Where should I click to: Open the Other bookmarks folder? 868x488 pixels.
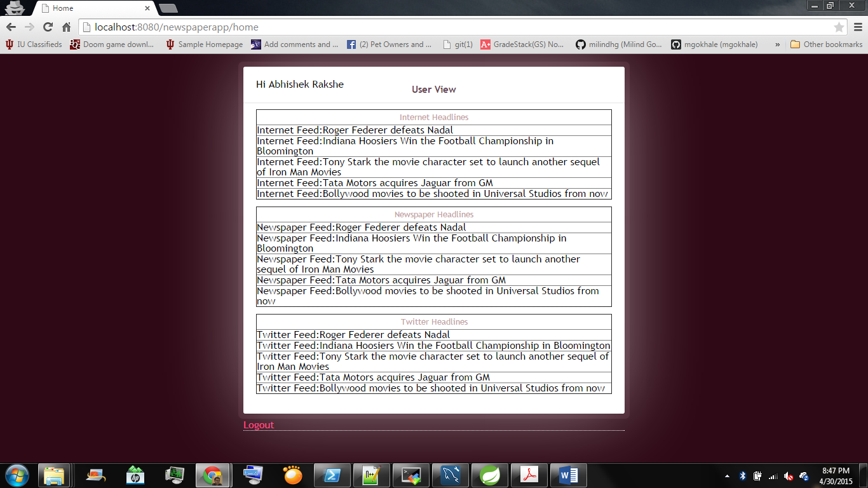[826, 44]
